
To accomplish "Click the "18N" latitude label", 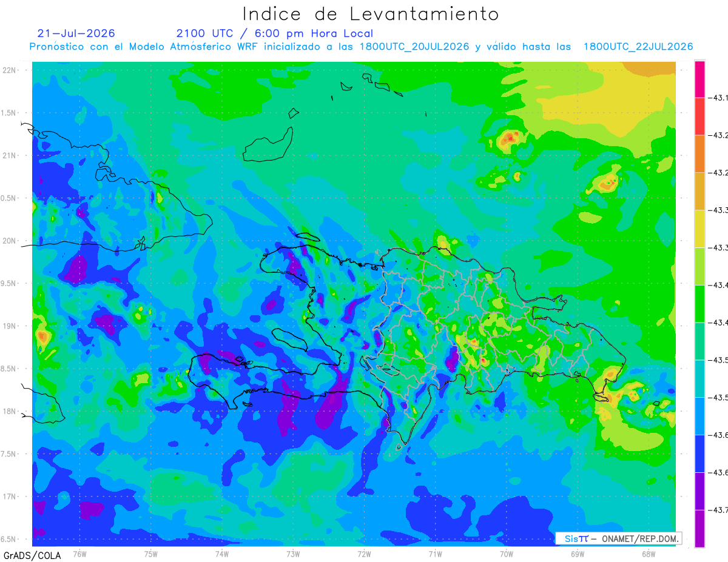I will [8, 411].
